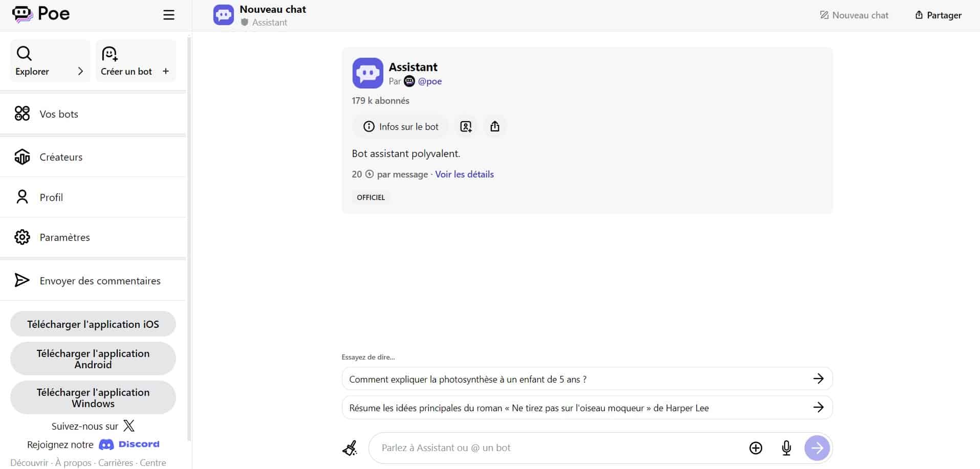Focus the Parlez à Assistant input field
The image size is (980, 469).
point(558,448)
